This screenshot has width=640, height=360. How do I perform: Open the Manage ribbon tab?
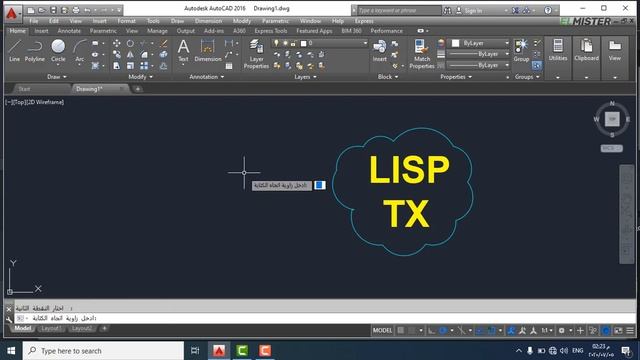(x=157, y=31)
